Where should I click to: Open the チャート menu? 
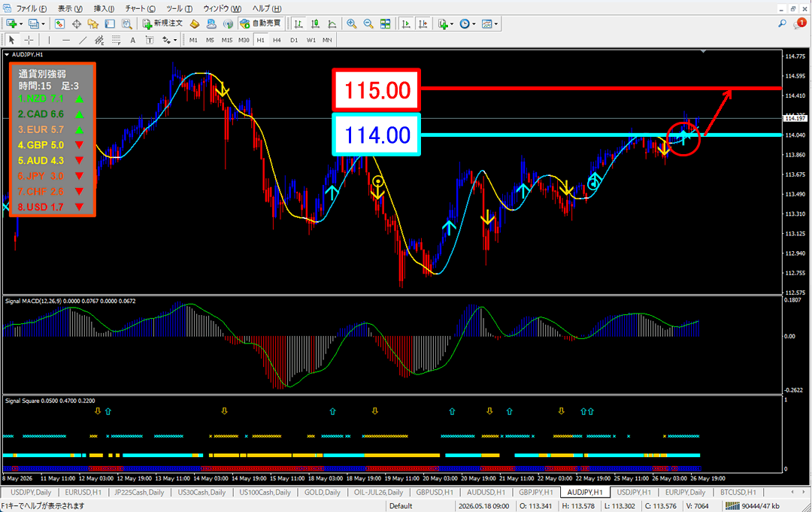(x=140, y=9)
